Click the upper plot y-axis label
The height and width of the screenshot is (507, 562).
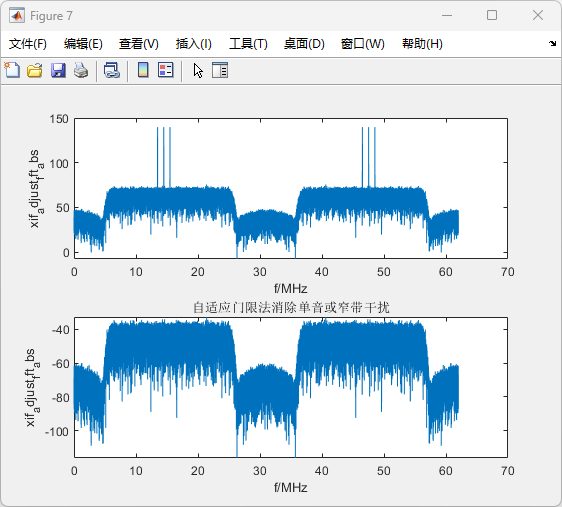35,189
